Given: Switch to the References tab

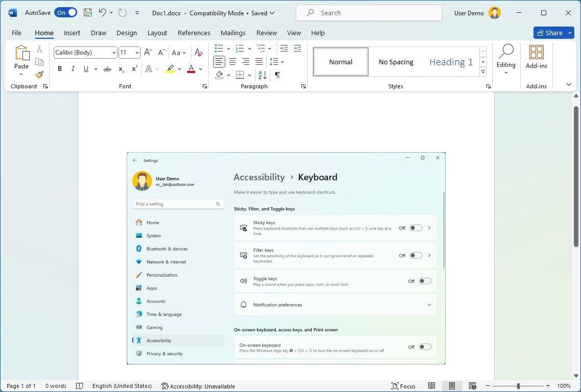Looking at the screenshot, I should 194,33.
